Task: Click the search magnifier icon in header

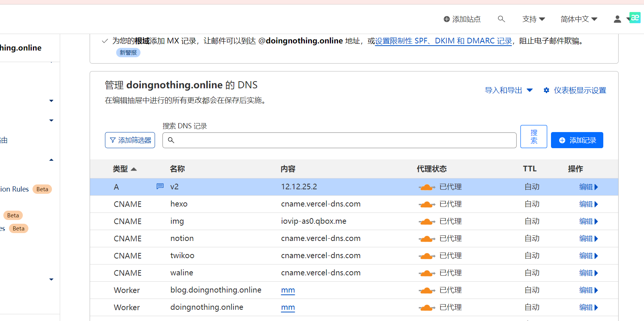Action: point(501,19)
